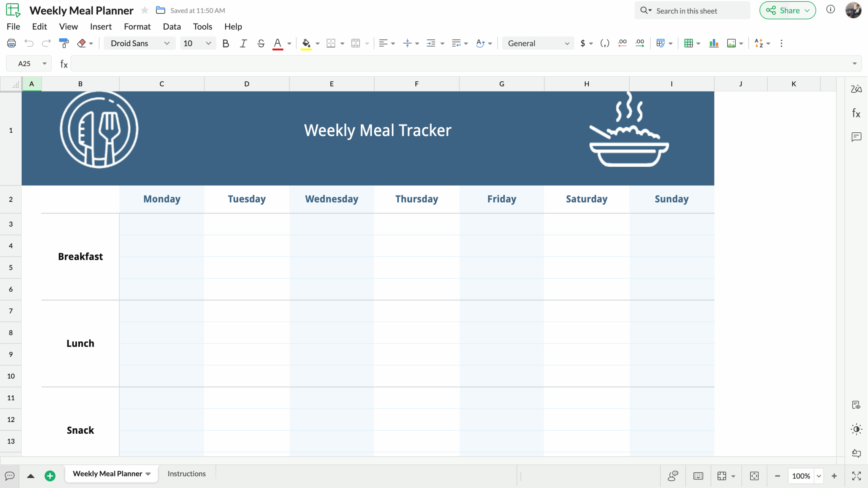
Task: Open the font size dropdown
Action: [208, 43]
